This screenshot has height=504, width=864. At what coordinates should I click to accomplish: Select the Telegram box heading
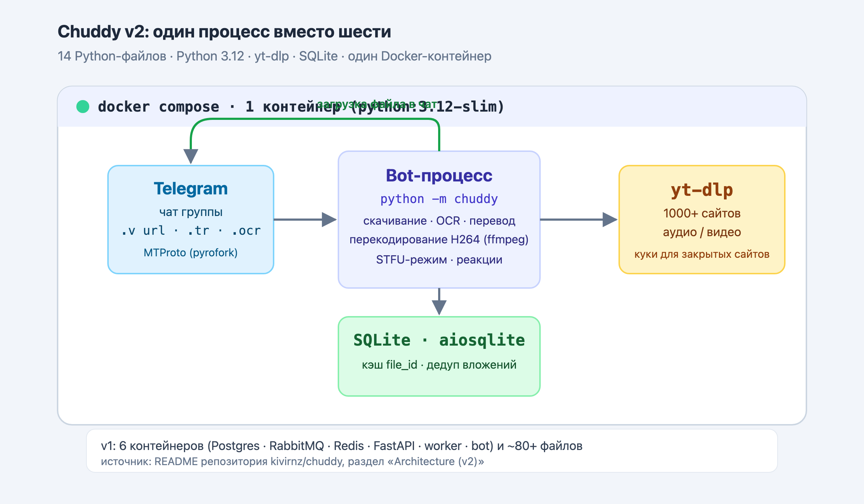(191, 189)
